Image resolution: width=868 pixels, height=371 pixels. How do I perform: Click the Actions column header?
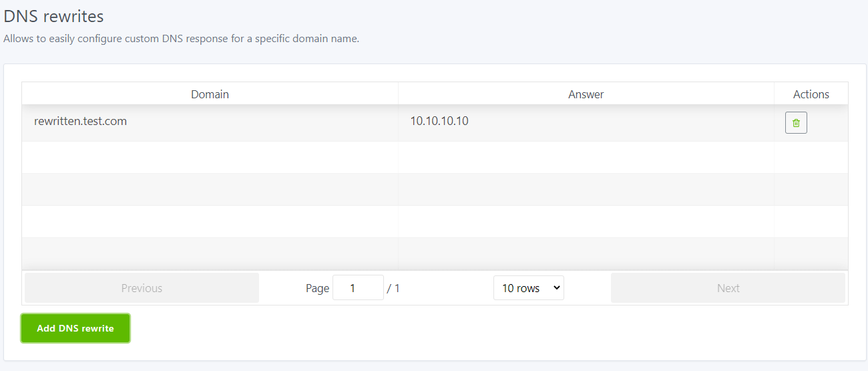[x=811, y=94]
